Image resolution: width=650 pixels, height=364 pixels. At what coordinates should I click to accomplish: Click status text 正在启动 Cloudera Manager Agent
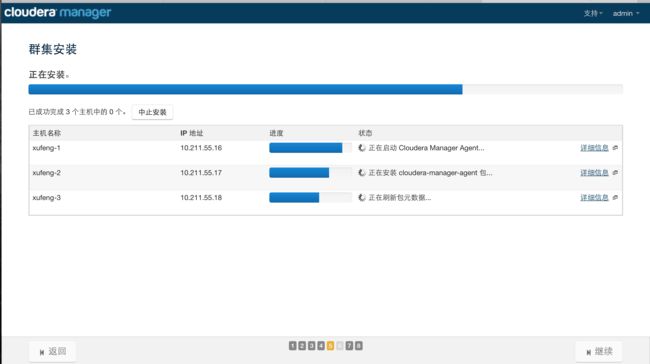[426, 148]
